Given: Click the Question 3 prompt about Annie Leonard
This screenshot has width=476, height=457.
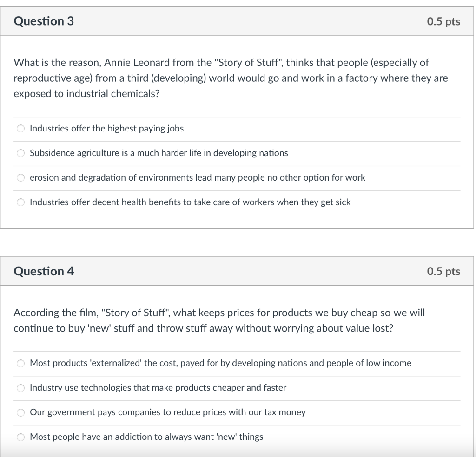Looking at the screenshot, I should tap(231, 78).
